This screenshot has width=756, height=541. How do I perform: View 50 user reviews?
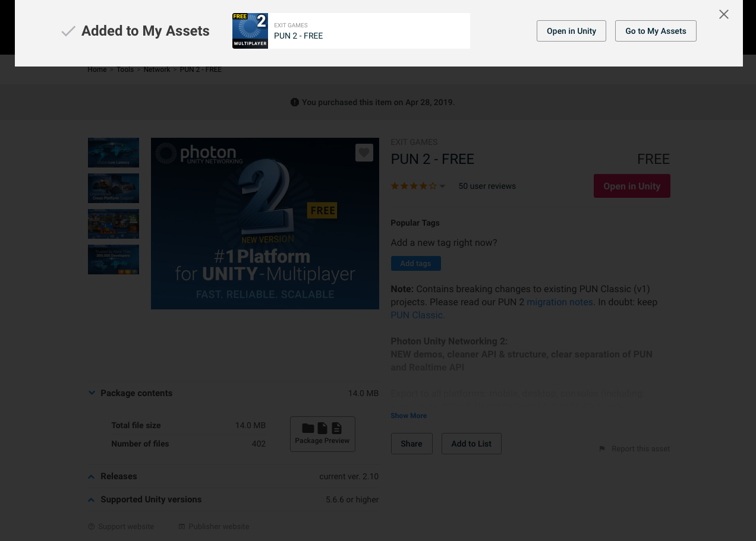click(x=487, y=186)
